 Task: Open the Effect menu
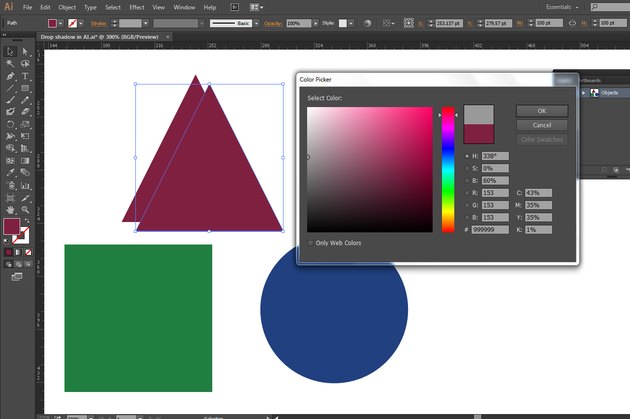(x=137, y=7)
